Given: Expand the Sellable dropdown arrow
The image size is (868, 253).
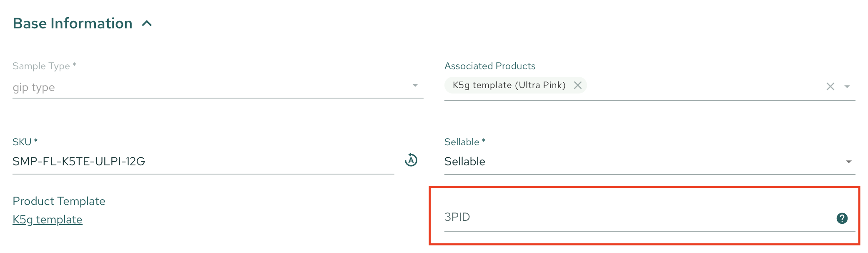Looking at the screenshot, I should 848,162.
